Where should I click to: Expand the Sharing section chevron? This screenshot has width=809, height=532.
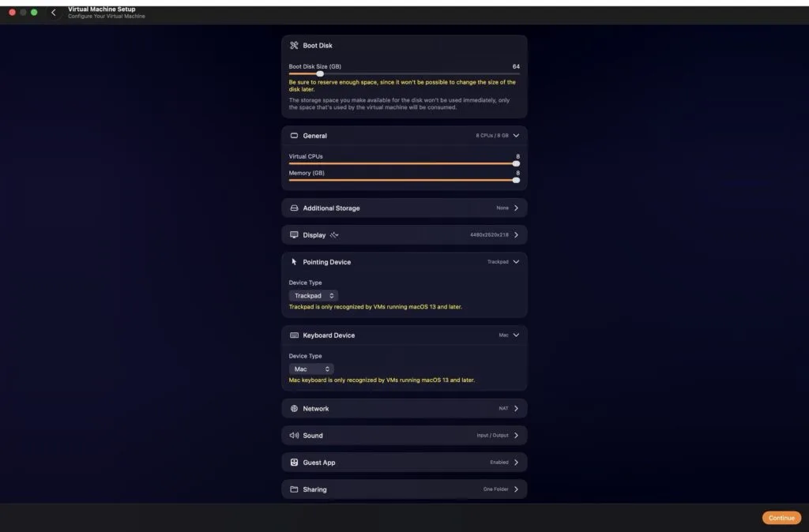(x=516, y=489)
